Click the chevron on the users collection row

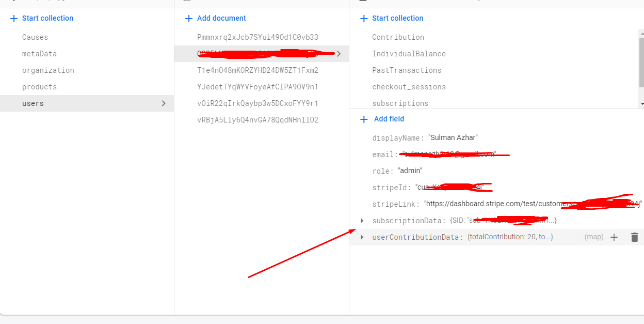click(165, 103)
